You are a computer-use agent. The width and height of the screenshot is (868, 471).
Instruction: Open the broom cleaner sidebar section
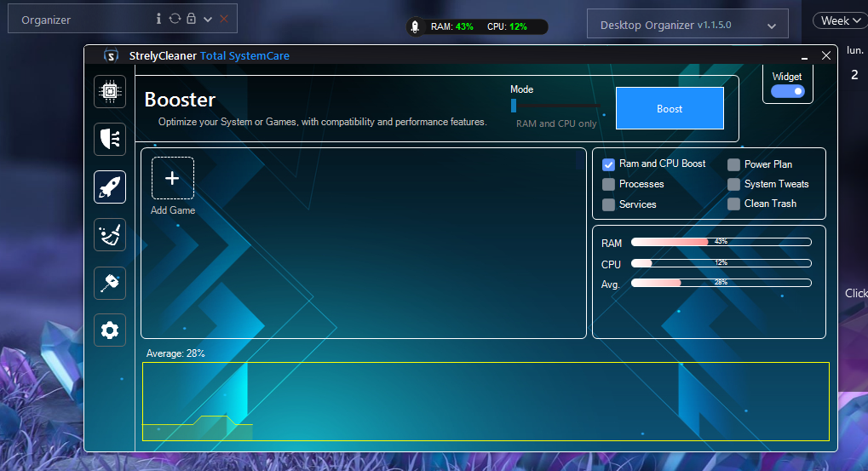click(110, 235)
